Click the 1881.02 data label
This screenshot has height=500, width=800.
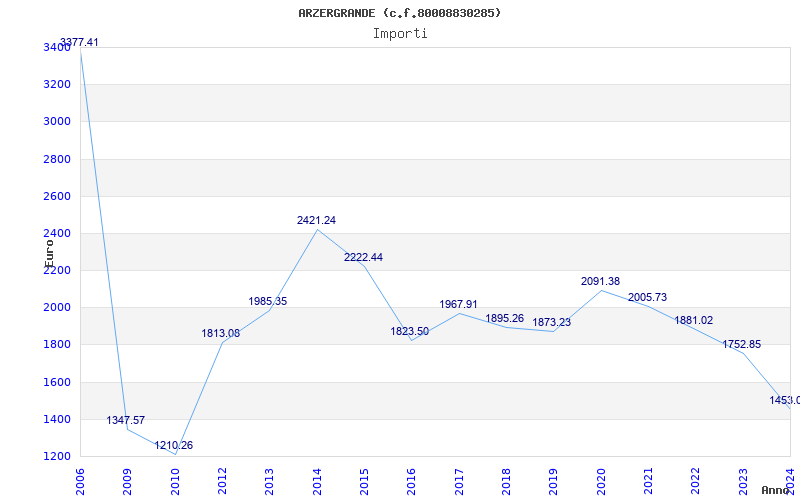tap(694, 321)
